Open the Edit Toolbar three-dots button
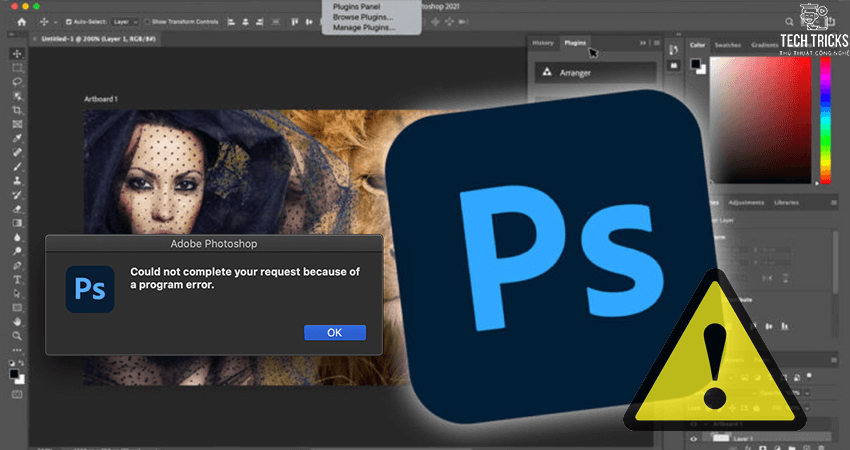The width and height of the screenshot is (850, 450). 17,350
